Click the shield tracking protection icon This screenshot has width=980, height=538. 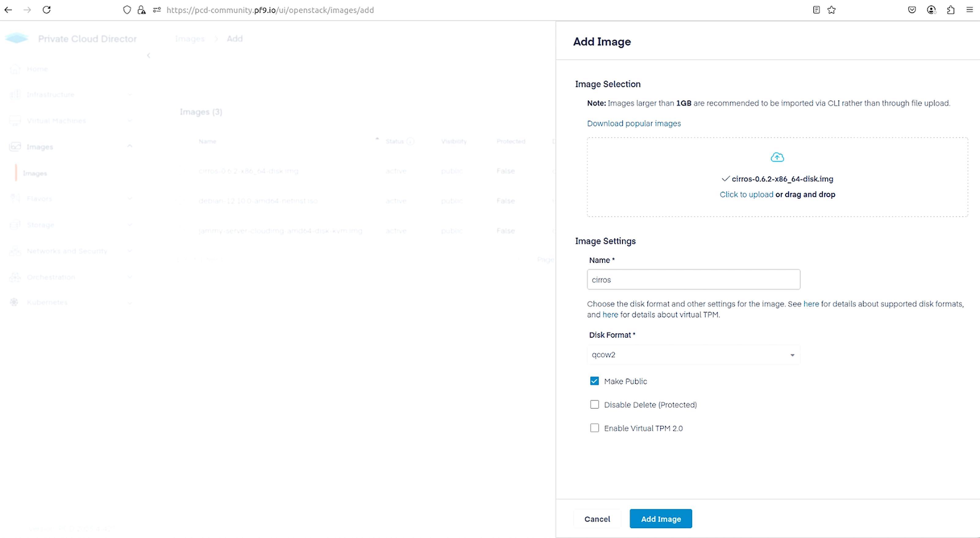point(127,10)
